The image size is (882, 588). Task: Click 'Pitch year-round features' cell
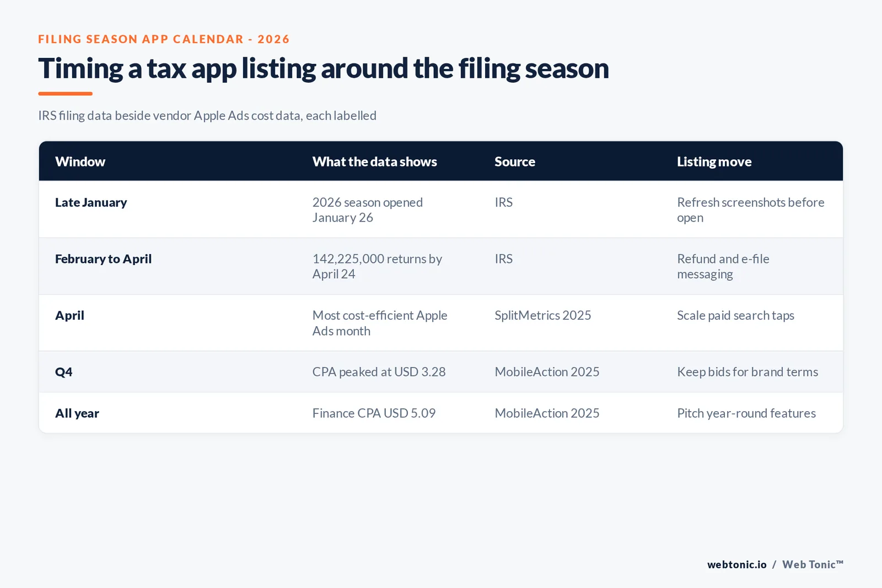(x=746, y=413)
